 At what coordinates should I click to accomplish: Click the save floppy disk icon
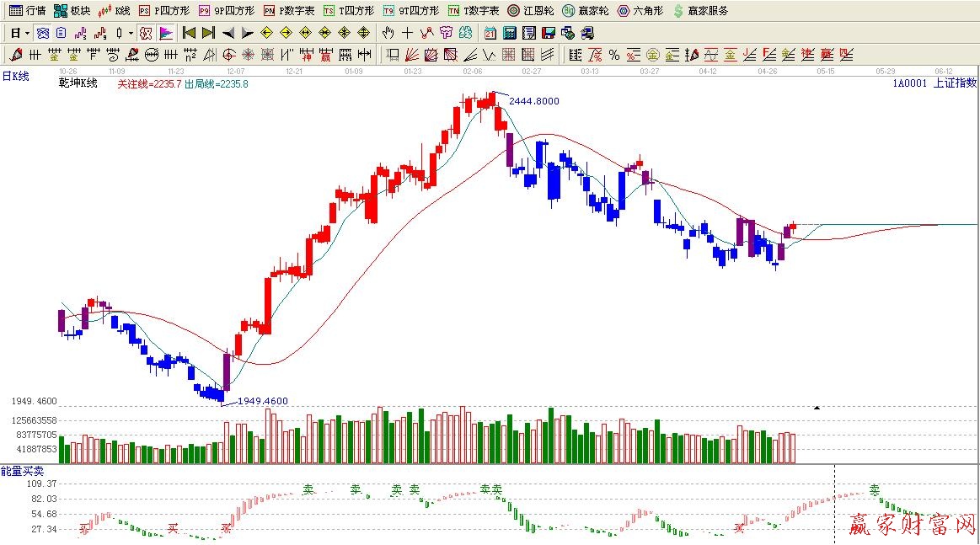point(549,33)
